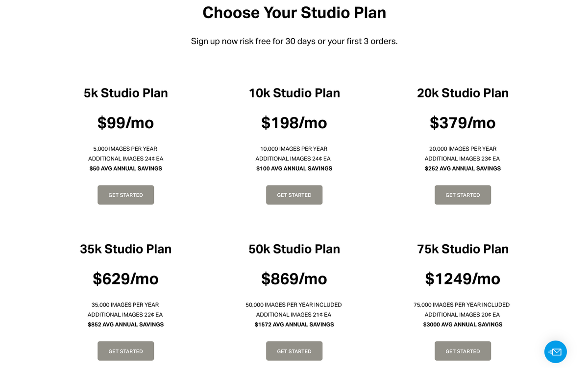Click the $379/mo price text
This screenshot has height=368, width=588.
pos(463,122)
